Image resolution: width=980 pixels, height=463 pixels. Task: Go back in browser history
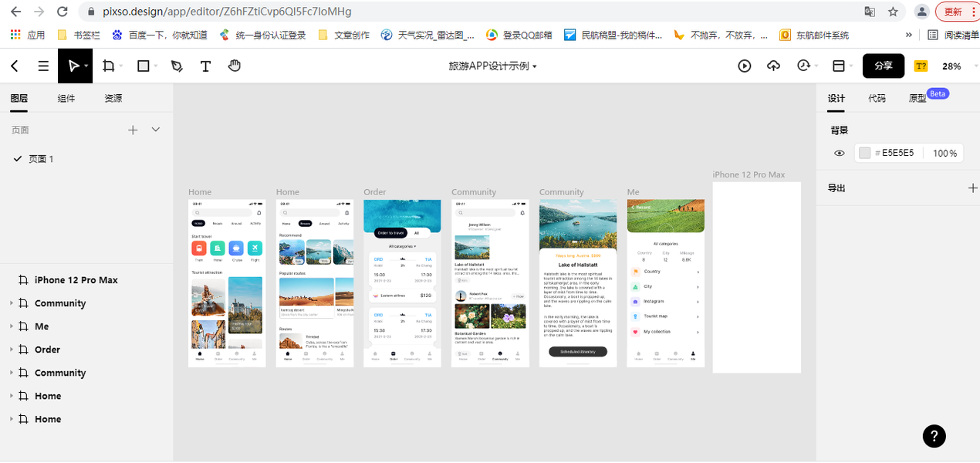tap(15, 12)
